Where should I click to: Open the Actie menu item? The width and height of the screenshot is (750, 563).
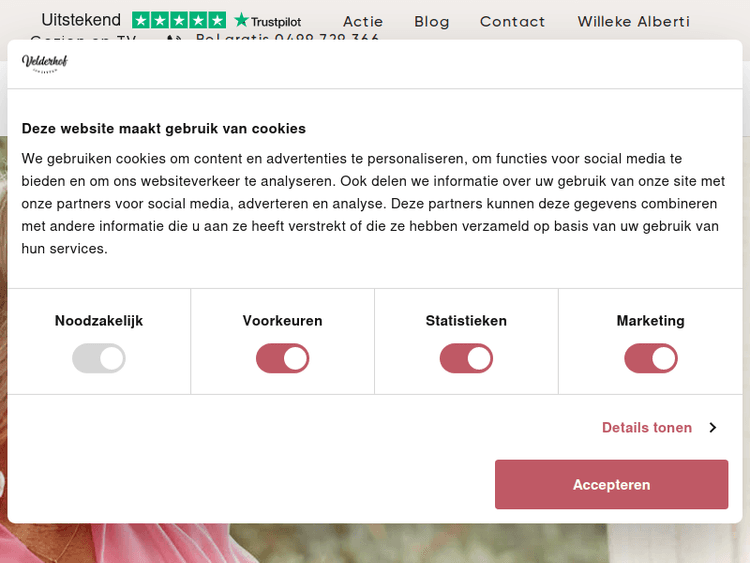363,22
